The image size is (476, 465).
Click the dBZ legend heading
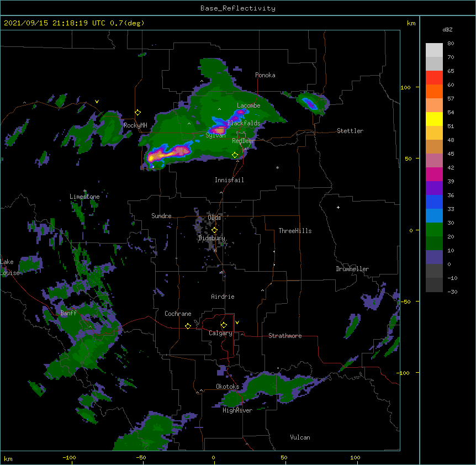(x=447, y=29)
